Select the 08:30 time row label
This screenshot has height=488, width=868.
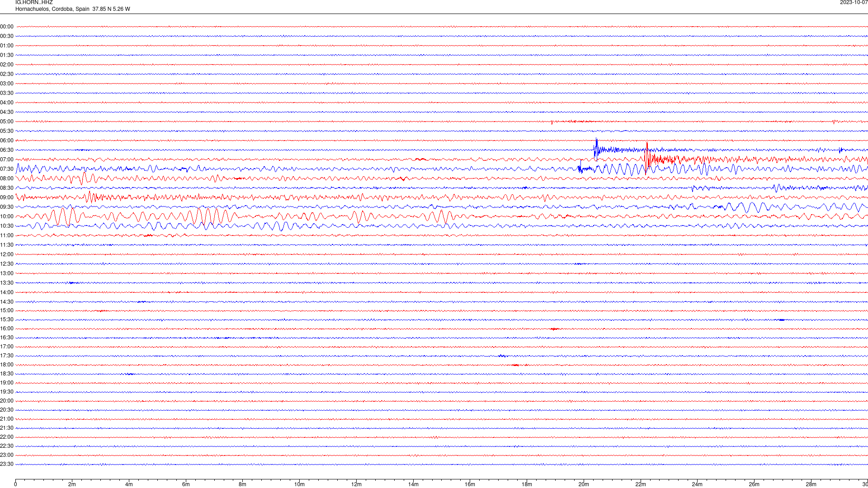[x=7, y=188]
